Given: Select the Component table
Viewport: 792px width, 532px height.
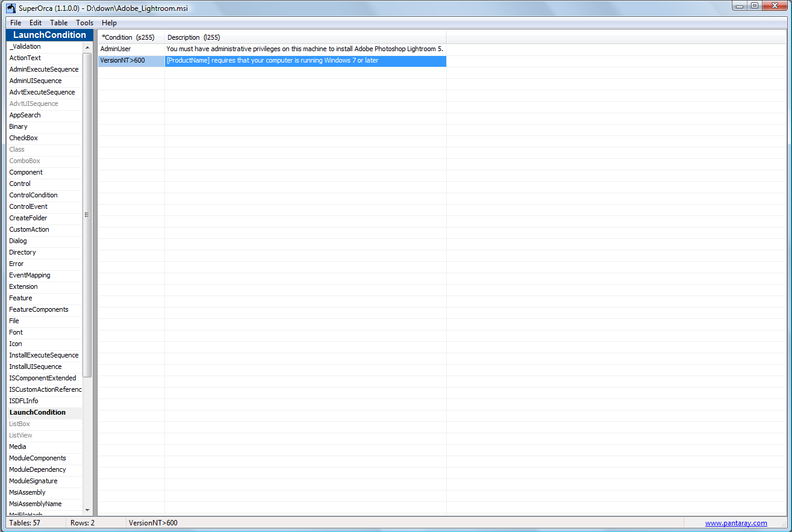Looking at the screenshot, I should [x=45, y=172].
